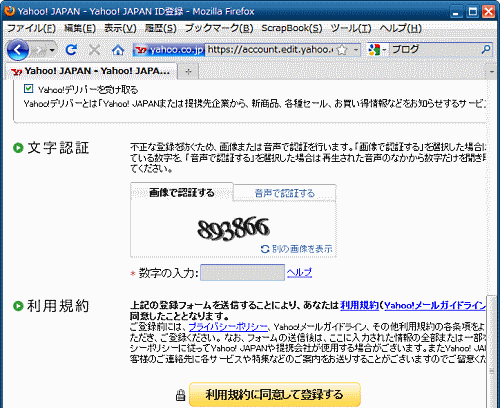Open the 編集(E) menu

tap(80, 28)
